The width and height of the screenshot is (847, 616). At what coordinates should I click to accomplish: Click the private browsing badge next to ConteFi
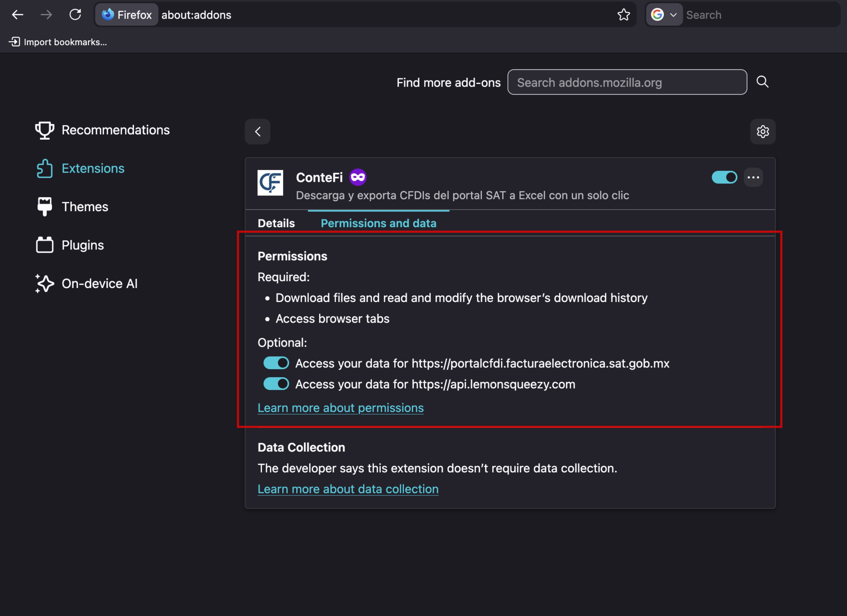(x=357, y=177)
